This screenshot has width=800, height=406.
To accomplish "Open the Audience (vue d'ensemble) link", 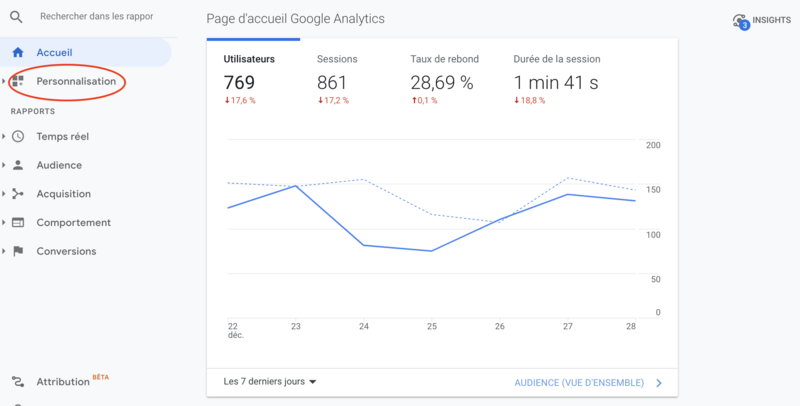I will click(x=587, y=382).
